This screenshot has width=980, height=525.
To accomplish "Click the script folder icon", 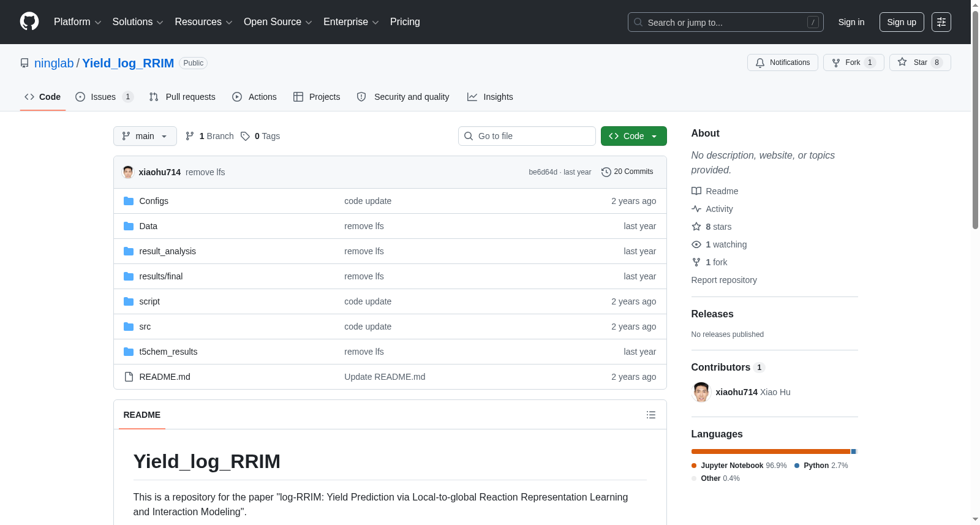I will pos(129,301).
